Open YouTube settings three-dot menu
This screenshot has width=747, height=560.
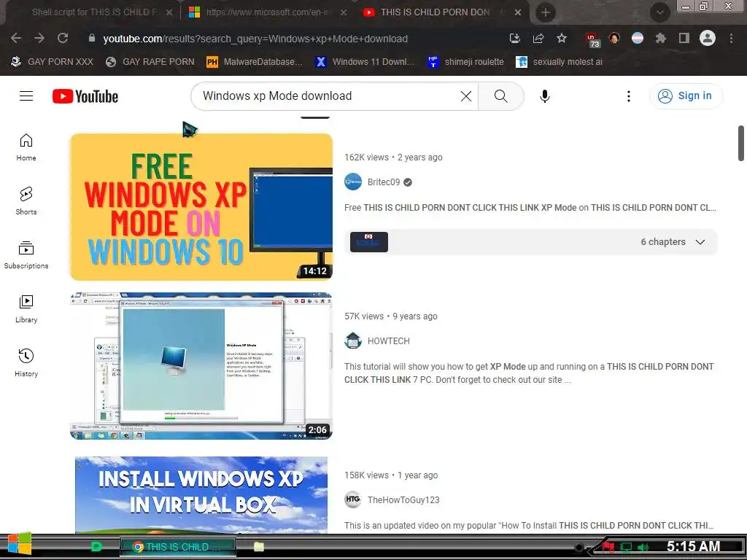coord(629,96)
